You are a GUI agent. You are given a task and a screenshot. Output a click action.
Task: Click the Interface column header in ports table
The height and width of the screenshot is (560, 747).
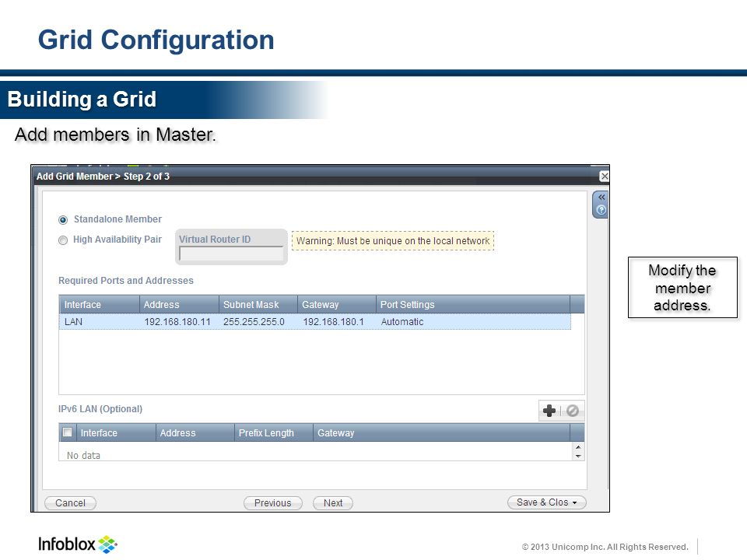click(99, 304)
